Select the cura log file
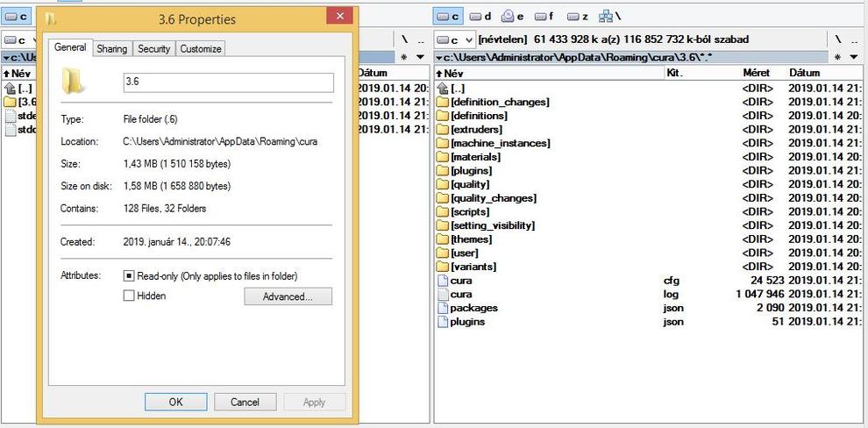The height and width of the screenshot is (428, 868). 461,295
